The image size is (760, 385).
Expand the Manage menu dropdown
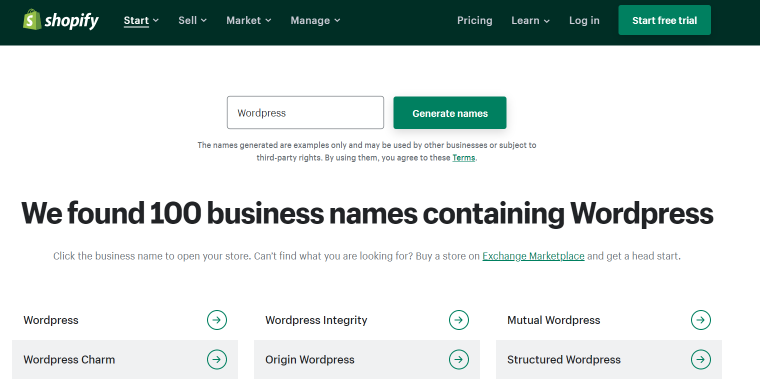coord(315,20)
